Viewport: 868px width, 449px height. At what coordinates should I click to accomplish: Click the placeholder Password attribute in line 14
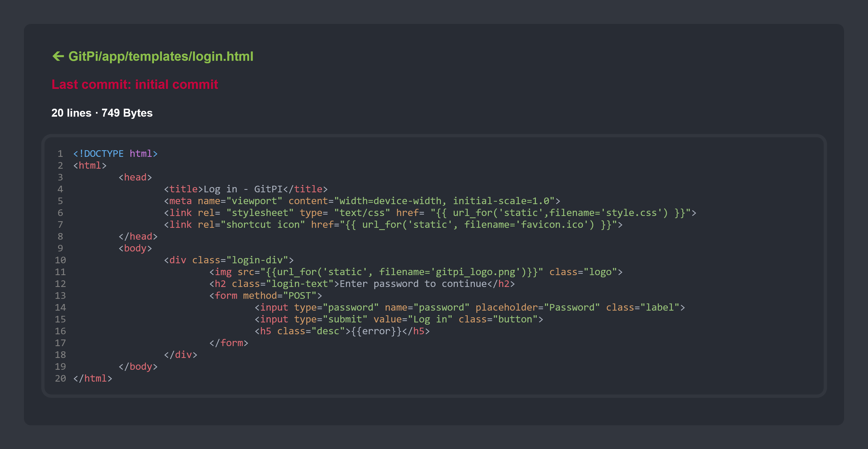pos(537,307)
